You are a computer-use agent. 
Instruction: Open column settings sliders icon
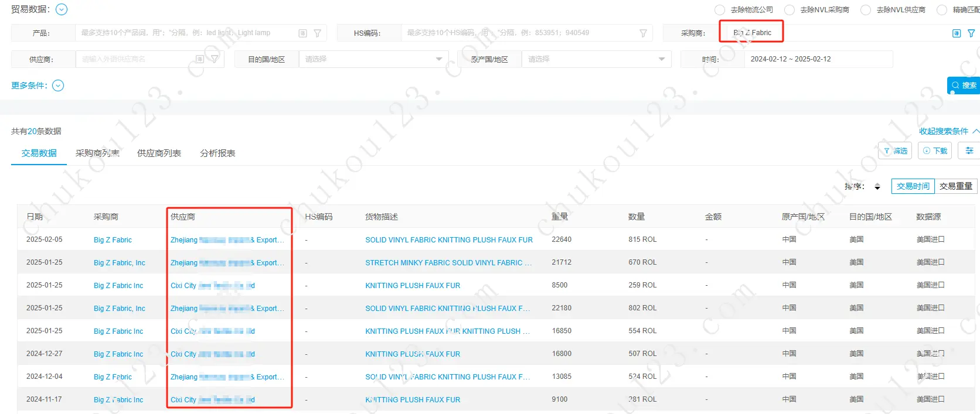(969, 151)
